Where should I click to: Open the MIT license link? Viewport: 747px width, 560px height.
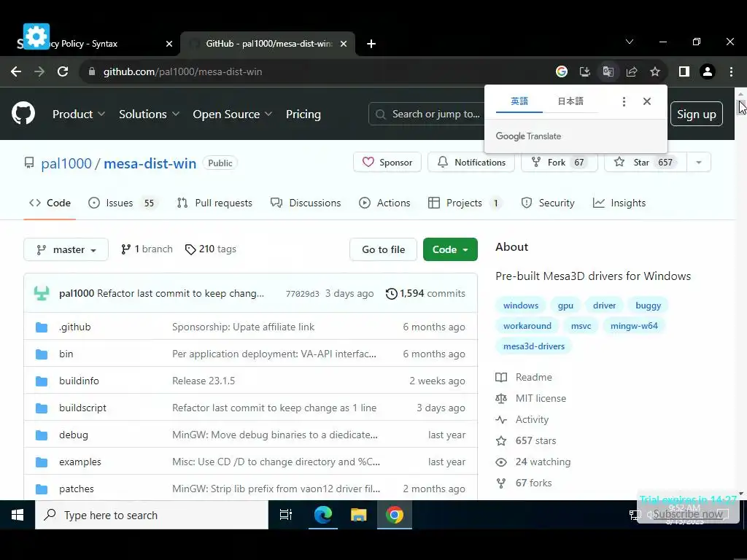(541, 399)
